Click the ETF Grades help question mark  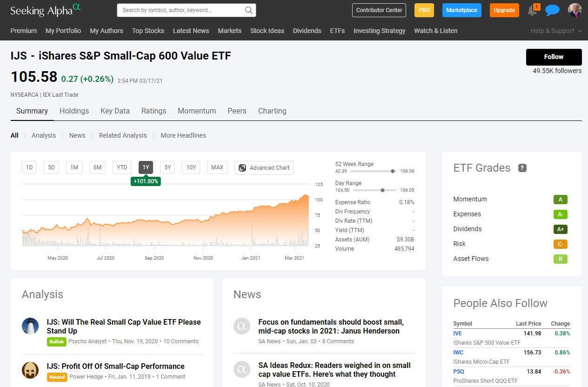click(522, 168)
